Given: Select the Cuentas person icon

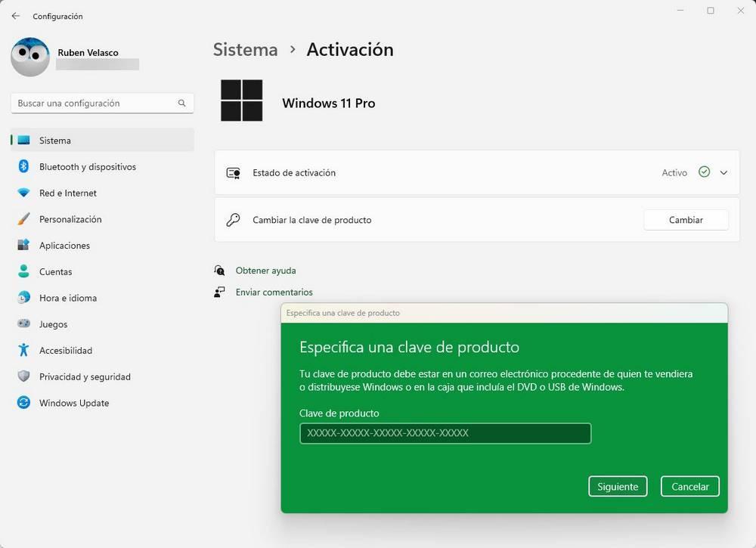Looking at the screenshot, I should (x=23, y=271).
